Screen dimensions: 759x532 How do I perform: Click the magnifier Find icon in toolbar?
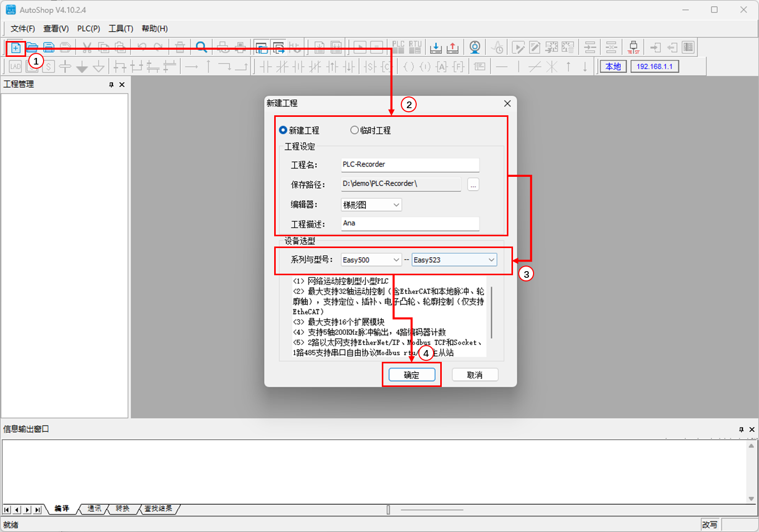click(x=201, y=48)
